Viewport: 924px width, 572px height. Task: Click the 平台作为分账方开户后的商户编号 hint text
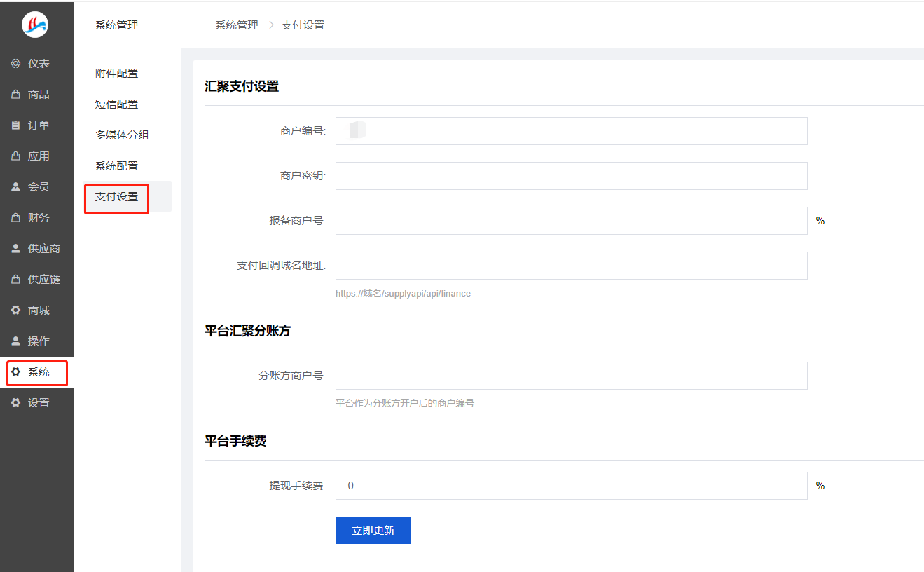click(405, 404)
